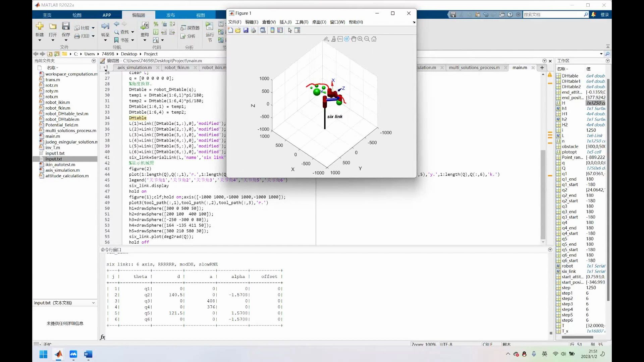Expand the Compare dropdown arrow
Screen dimensions: 644x362
pos(93,28)
